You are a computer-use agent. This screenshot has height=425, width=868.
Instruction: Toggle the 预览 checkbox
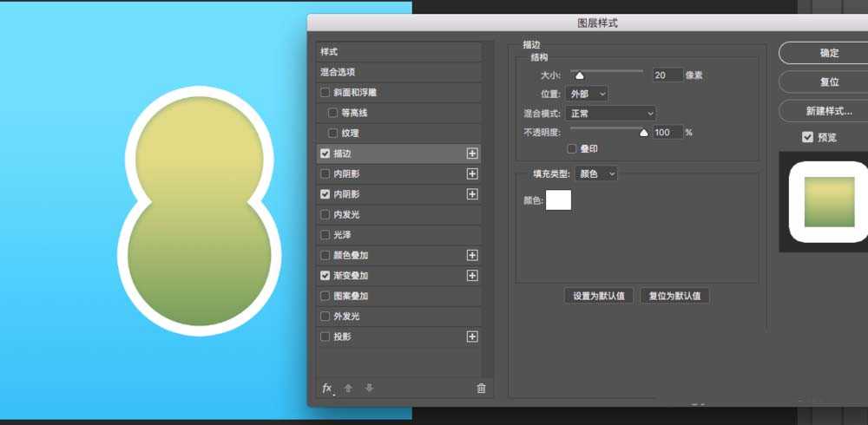(808, 137)
